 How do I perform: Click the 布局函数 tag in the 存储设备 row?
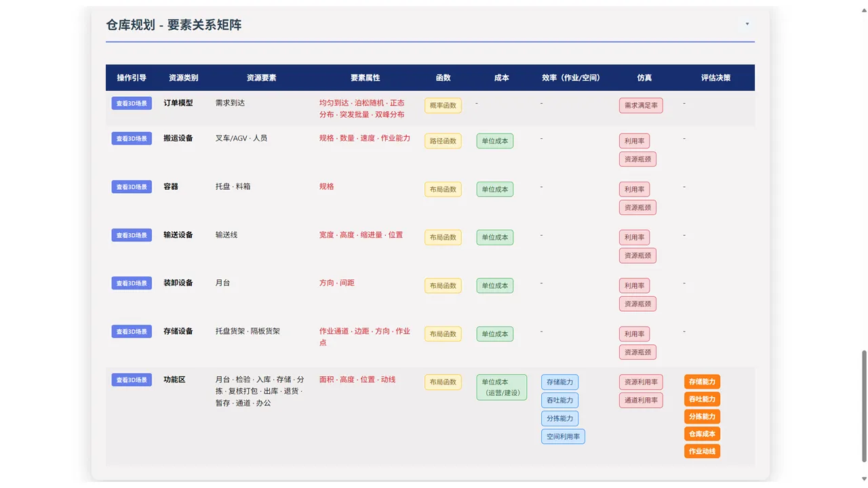[443, 333]
